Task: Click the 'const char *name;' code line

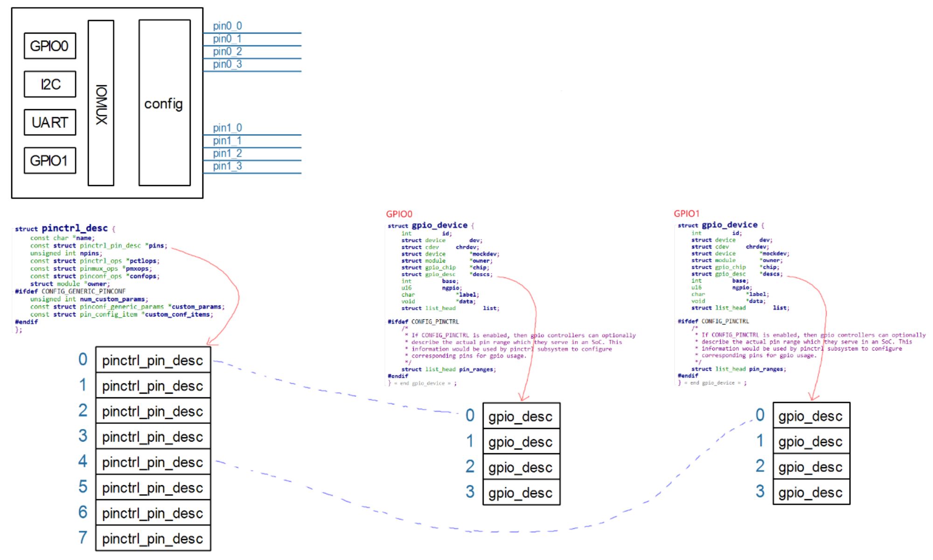Action: [x=62, y=238]
